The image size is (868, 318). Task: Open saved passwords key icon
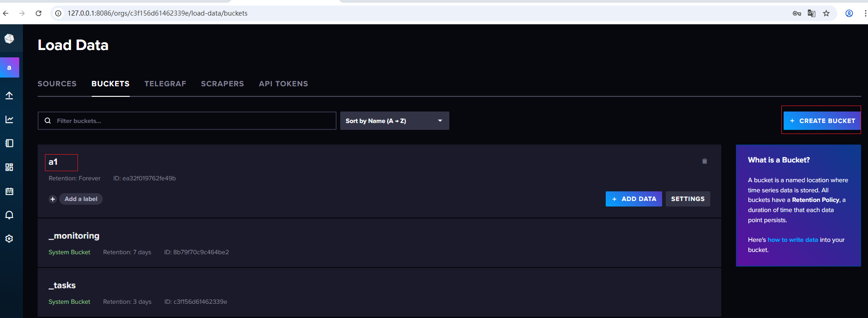coord(797,13)
